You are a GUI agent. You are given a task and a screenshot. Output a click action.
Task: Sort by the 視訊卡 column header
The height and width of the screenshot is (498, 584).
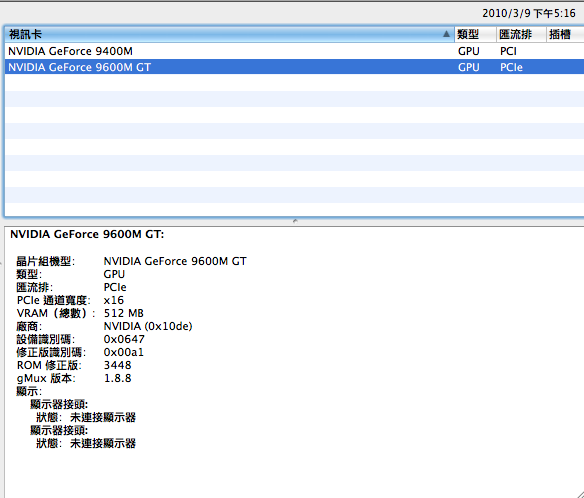pyautogui.click(x=229, y=34)
